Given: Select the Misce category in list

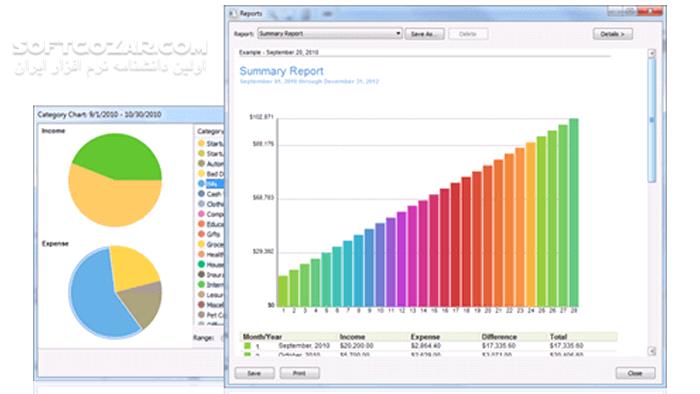Looking at the screenshot, I should [x=210, y=305].
